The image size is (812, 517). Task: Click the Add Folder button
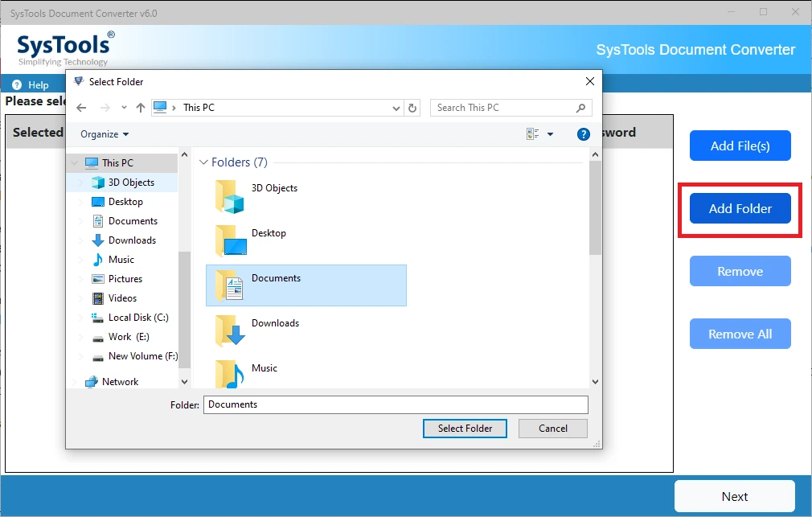(740, 208)
